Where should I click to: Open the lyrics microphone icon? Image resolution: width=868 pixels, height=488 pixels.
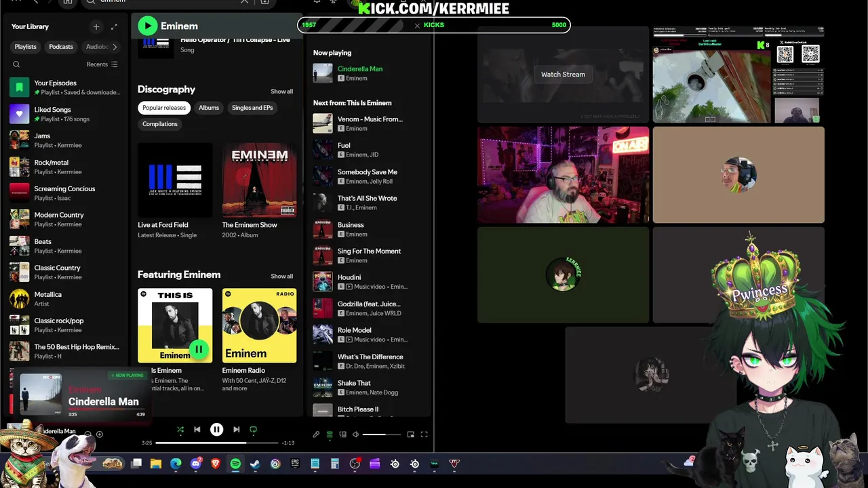tap(316, 434)
